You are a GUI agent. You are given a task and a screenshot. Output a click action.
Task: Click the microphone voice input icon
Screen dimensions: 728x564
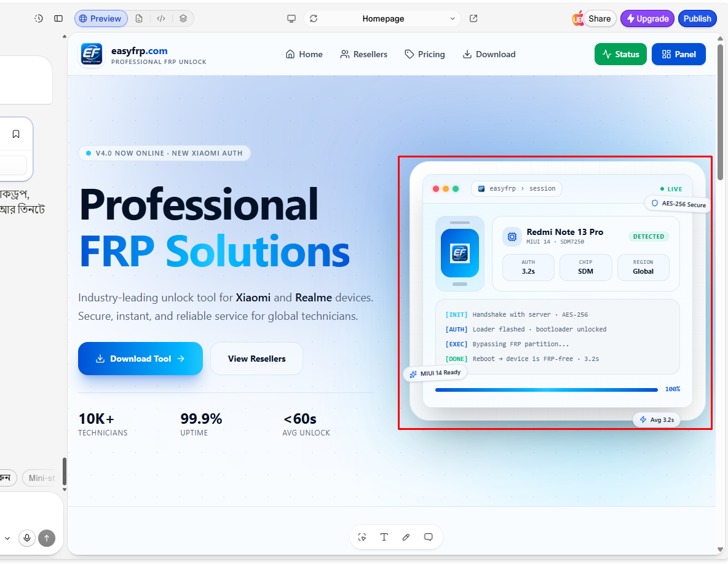click(x=27, y=538)
